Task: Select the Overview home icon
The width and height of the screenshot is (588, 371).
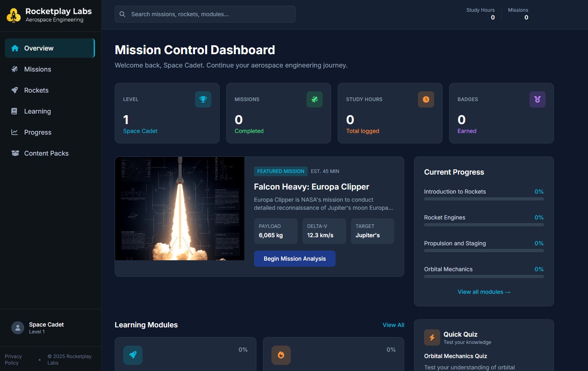Action: [x=15, y=48]
